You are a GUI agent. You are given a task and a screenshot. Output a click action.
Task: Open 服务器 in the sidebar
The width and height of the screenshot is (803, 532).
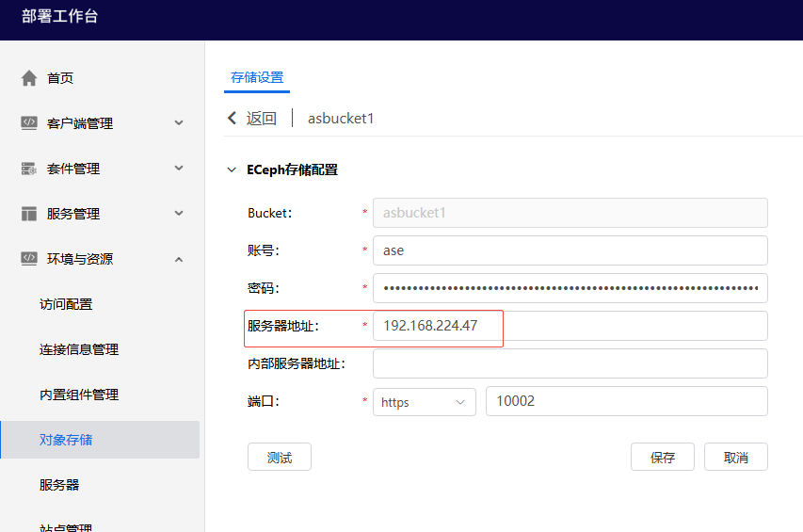tap(59, 485)
